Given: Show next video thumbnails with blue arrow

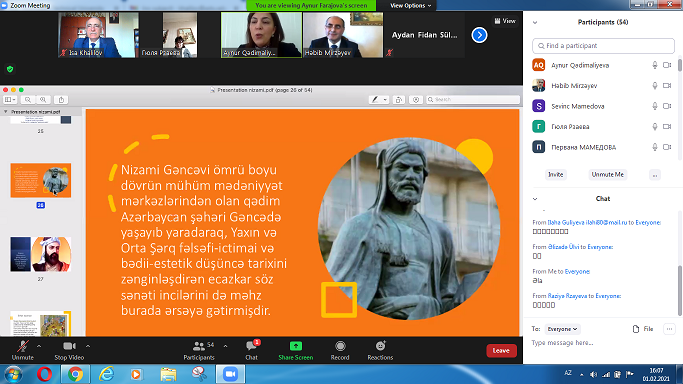Looking at the screenshot, I should click(479, 35).
